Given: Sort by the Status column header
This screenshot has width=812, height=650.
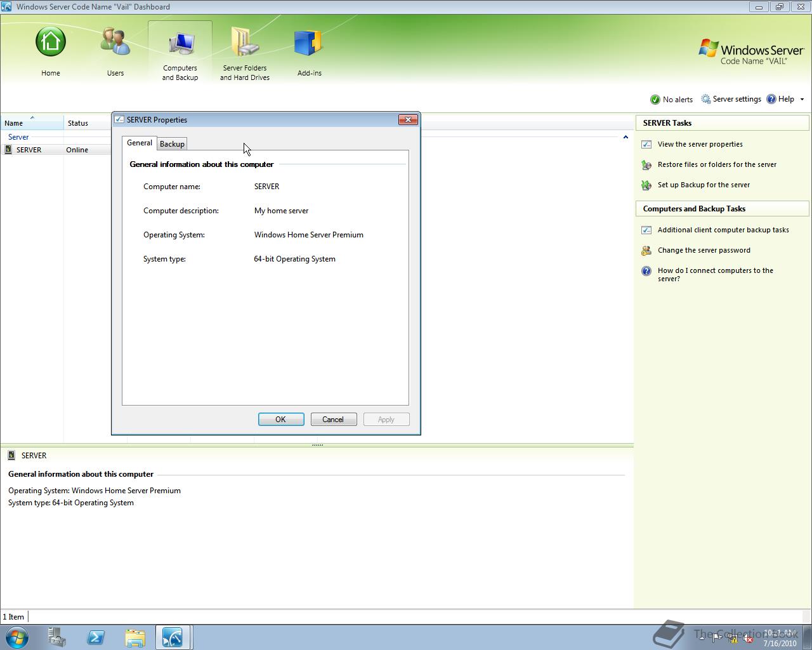Looking at the screenshot, I should click(88, 123).
